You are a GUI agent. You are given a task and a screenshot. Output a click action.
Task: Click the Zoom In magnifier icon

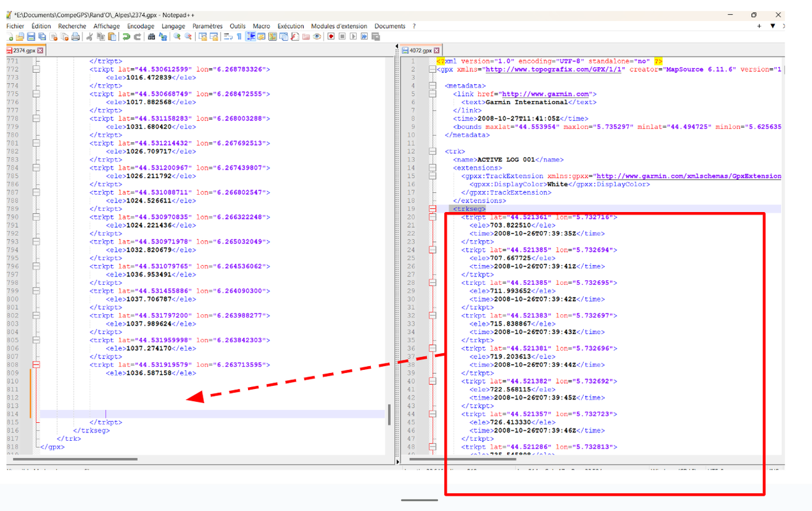click(176, 37)
